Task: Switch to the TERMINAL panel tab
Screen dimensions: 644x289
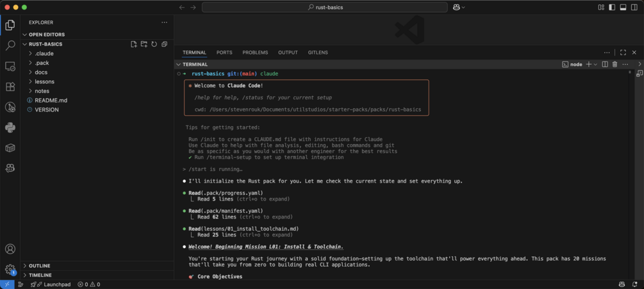Action: [x=194, y=53]
